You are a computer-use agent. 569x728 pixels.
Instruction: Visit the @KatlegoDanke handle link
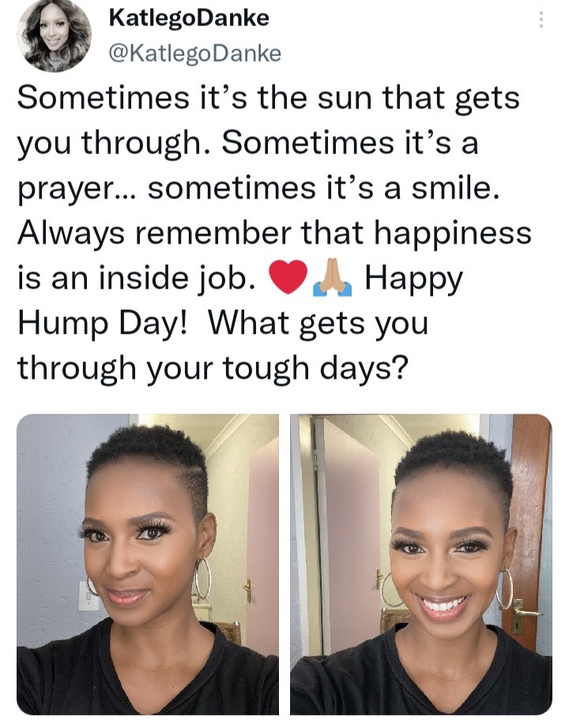[x=195, y=54]
